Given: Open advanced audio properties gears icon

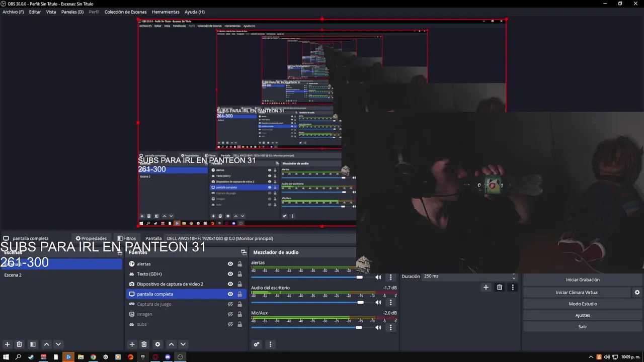Looking at the screenshot, I should point(257,344).
